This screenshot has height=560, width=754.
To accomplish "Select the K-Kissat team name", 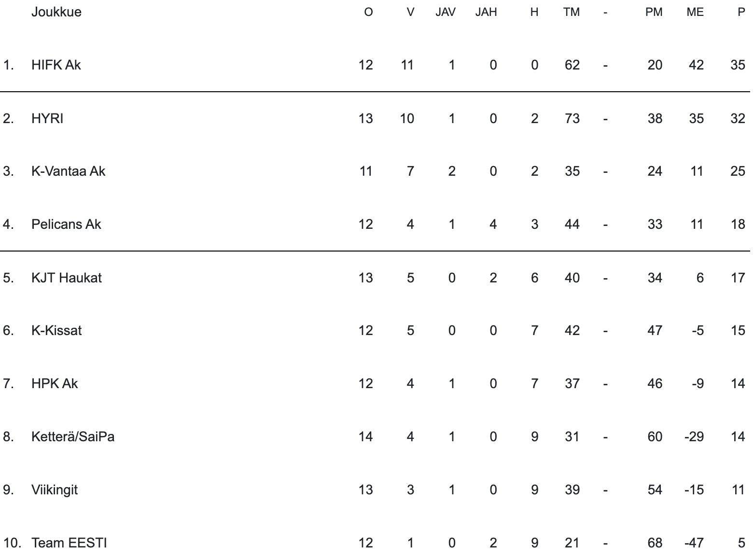I will 56,331.
